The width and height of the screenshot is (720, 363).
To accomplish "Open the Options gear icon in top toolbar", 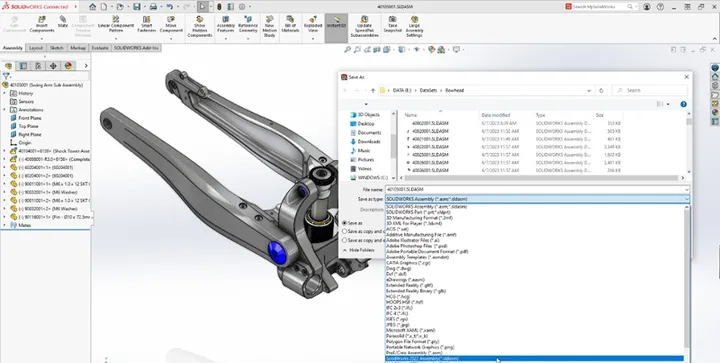I will pos(242,7).
